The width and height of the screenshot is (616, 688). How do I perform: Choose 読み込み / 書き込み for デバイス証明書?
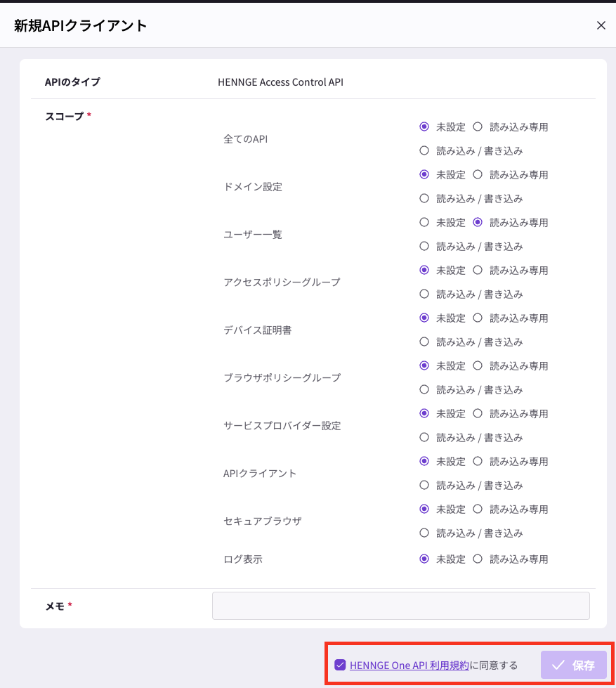pyautogui.click(x=424, y=342)
